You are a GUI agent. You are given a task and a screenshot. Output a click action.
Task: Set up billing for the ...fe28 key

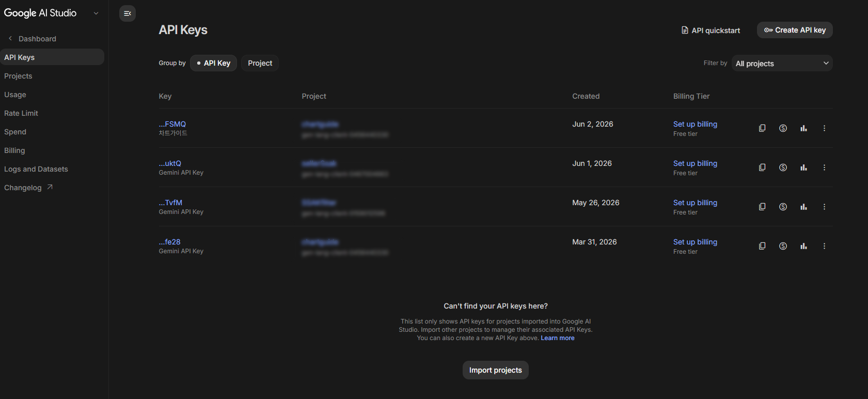(x=695, y=242)
